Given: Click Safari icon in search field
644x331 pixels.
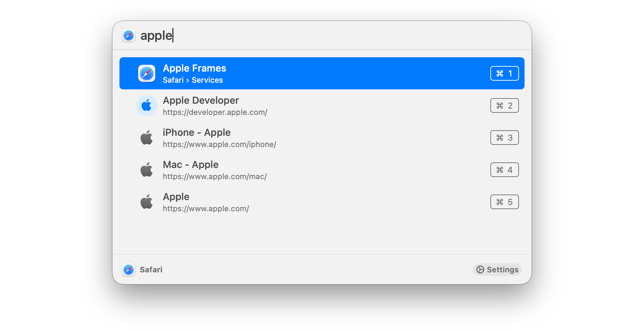Looking at the screenshot, I should [129, 35].
